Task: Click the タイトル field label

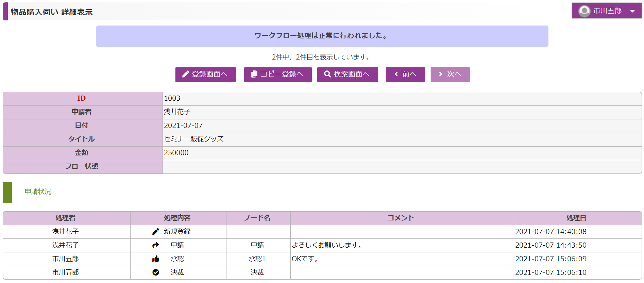Action: coord(81,139)
